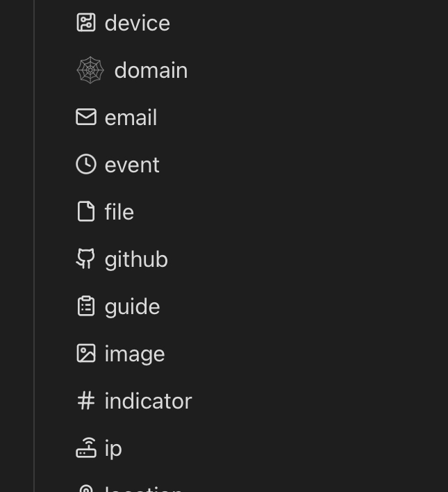Click the GitHub cat icon
448x492 pixels.
85,259
